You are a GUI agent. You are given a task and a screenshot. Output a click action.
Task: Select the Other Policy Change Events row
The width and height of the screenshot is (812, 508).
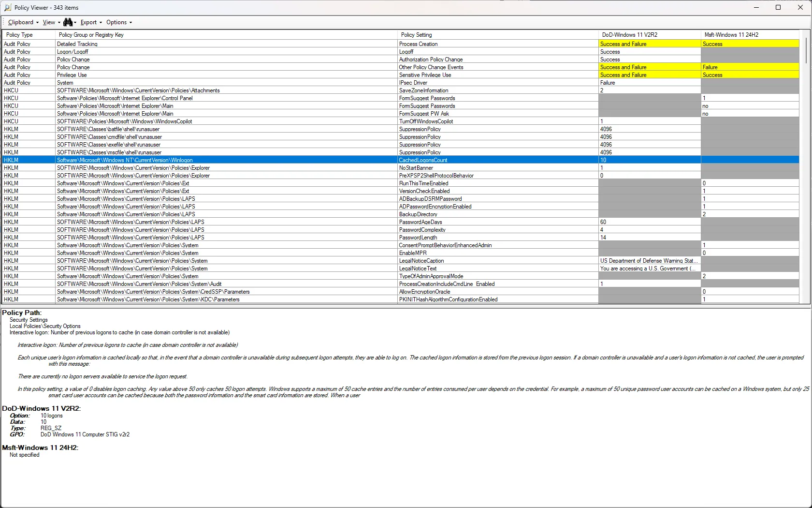click(x=400, y=67)
